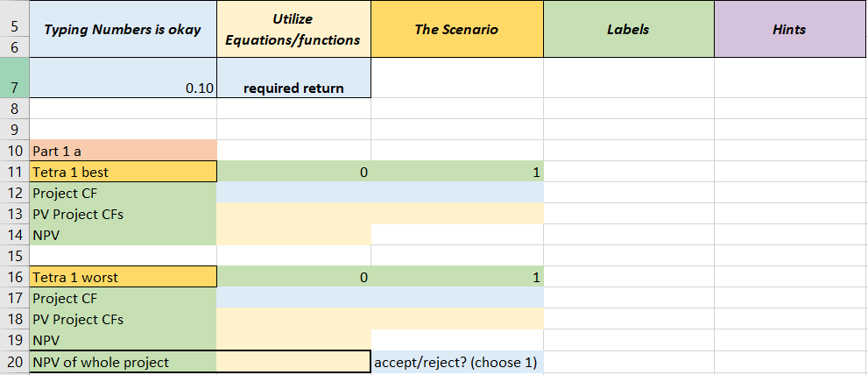Click empty input cell beside 'NPV of whole project'
Screen dimensions: 868x375
(x=293, y=362)
